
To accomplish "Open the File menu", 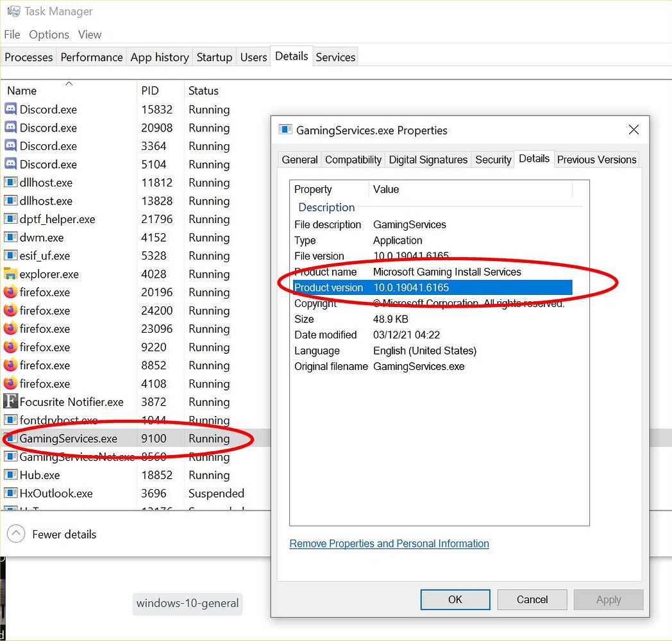I will click(12, 35).
